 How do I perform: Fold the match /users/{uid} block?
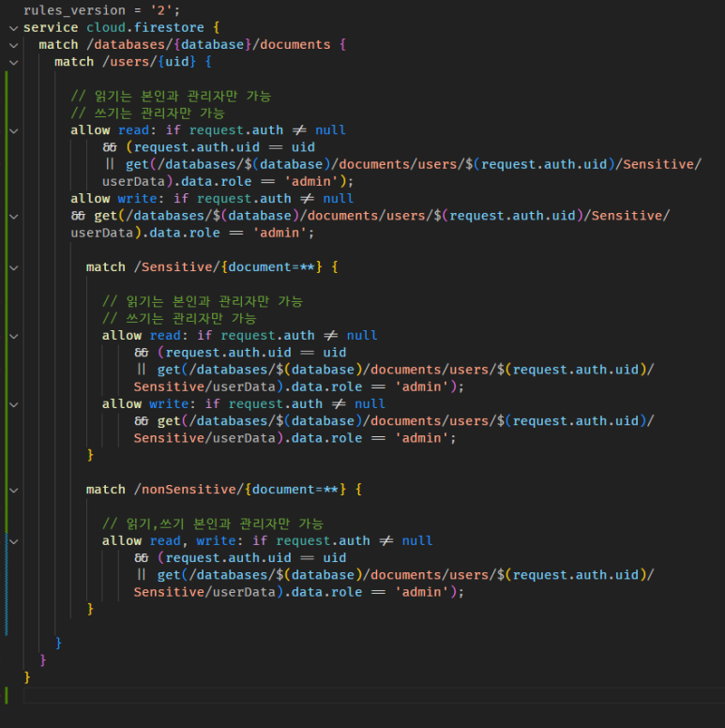[13, 63]
